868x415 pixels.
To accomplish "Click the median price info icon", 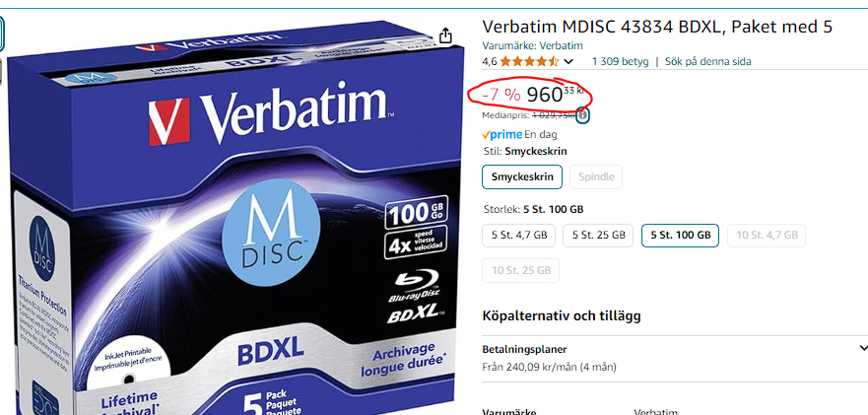I will pyautogui.click(x=582, y=115).
